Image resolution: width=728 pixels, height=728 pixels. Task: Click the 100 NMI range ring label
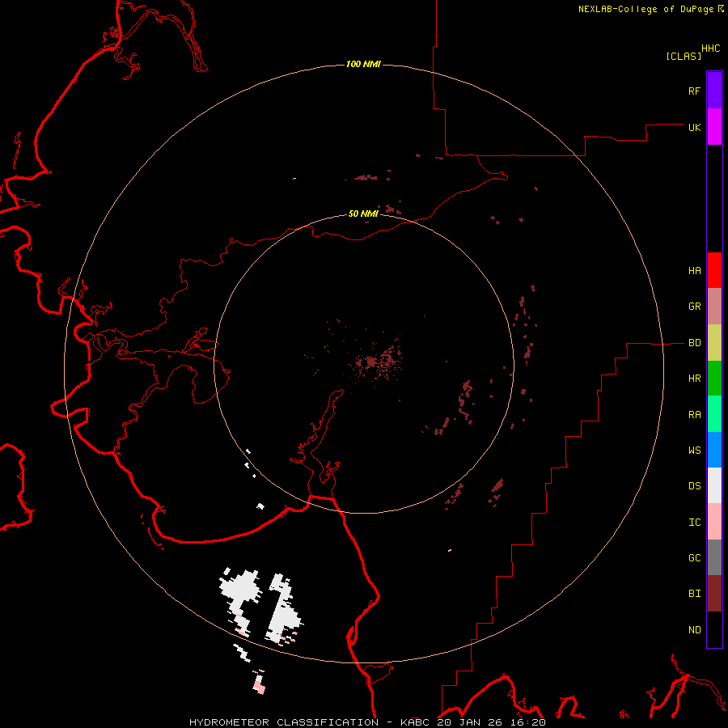tap(363, 64)
